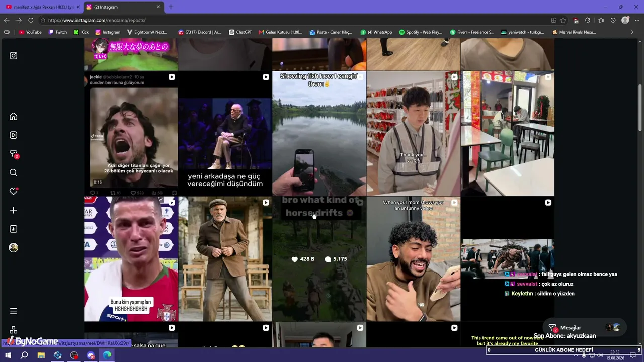This screenshot has height=362, width=644.
Task: Click the page vertical scrollbar
Action: point(640,108)
